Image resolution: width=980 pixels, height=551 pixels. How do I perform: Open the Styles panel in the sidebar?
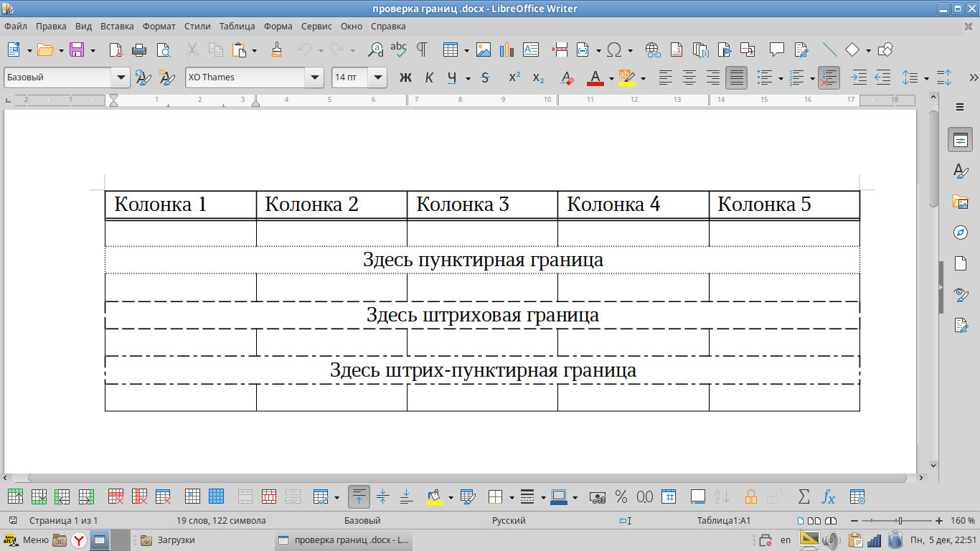(x=961, y=171)
